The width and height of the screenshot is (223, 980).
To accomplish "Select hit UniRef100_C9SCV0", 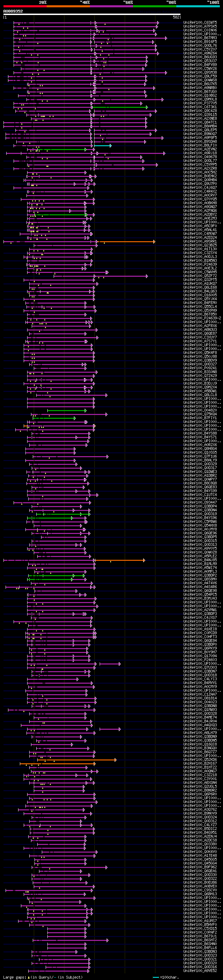I will click(200, 890).
